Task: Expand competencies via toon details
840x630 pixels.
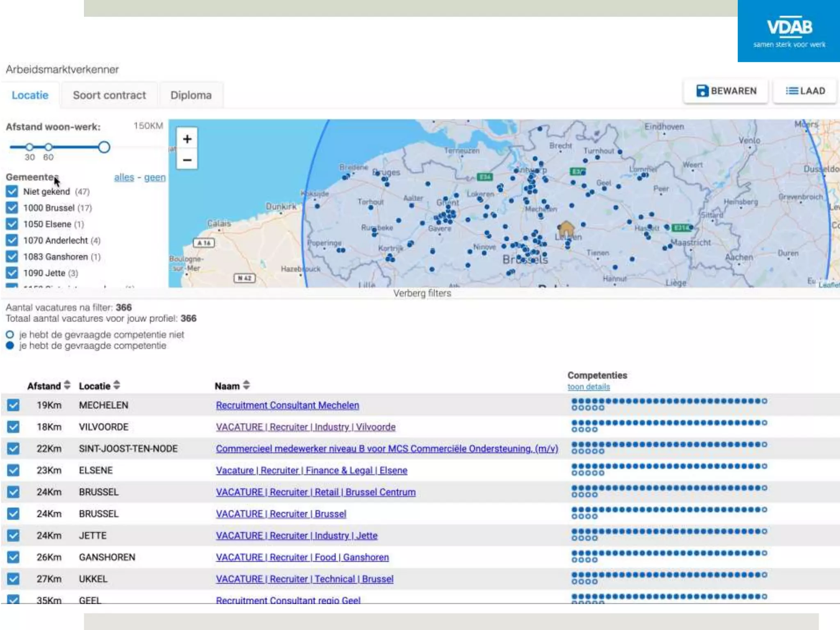Action: 588,387
